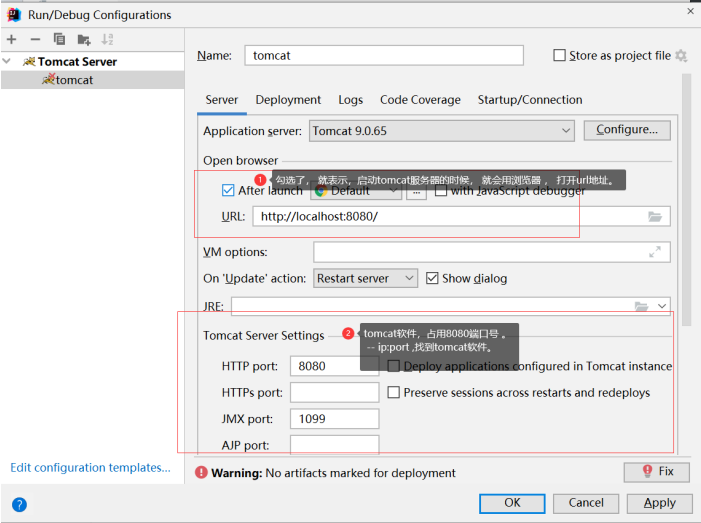Close the Run/Debug Configurations dialog

[690, 11]
